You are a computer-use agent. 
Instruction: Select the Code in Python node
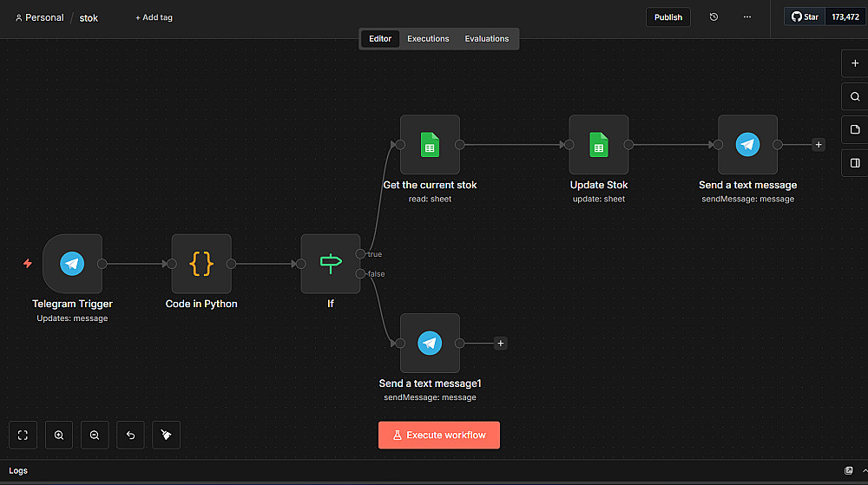point(201,264)
